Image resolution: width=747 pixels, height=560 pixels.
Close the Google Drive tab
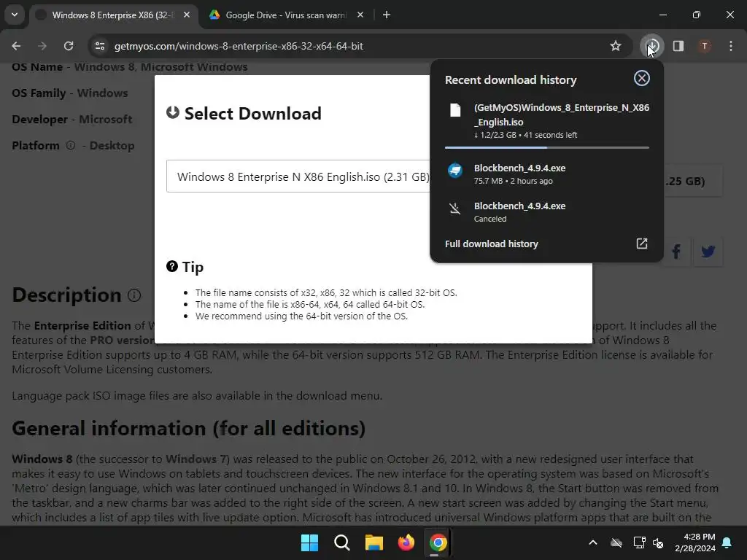pyautogui.click(x=360, y=15)
